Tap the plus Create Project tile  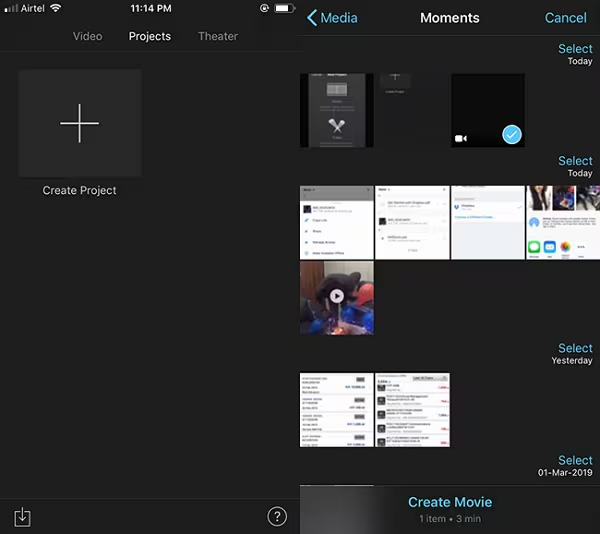80,123
